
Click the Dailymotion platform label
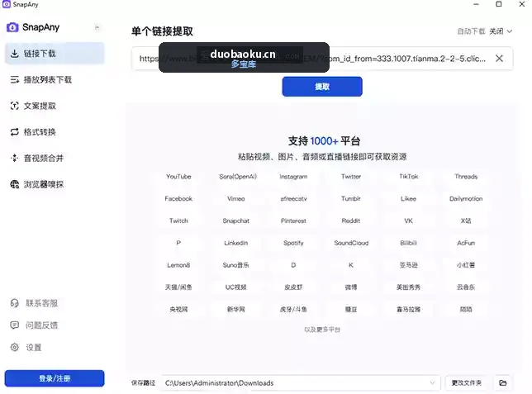coord(466,198)
